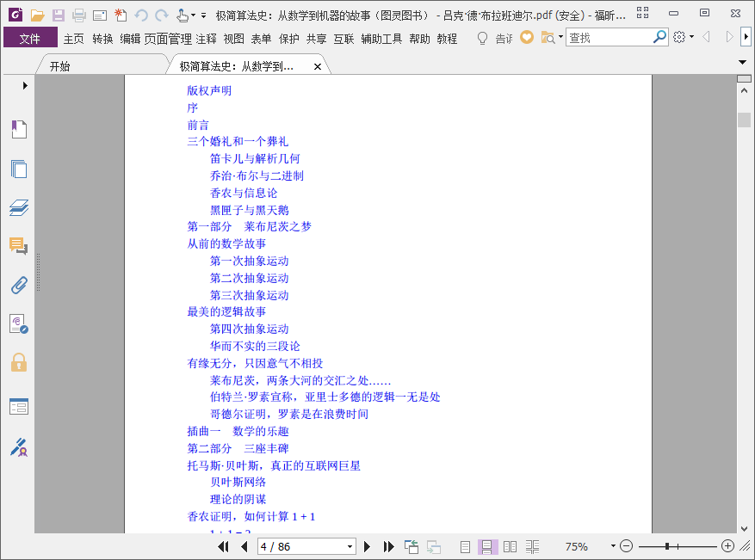Click previous view icon in status bar
This screenshot has width=755, height=560.
point(412,546)
